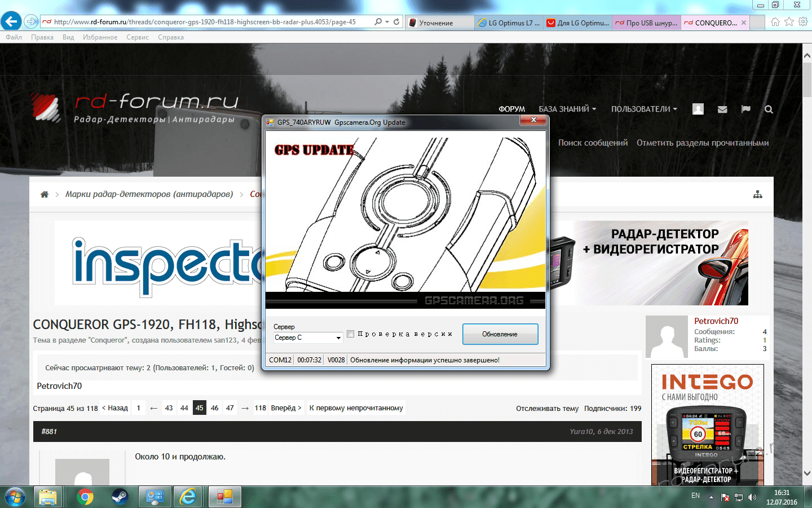Close the CONQUERO... browser tab
The image size is (812, 508).
(744, 23)
